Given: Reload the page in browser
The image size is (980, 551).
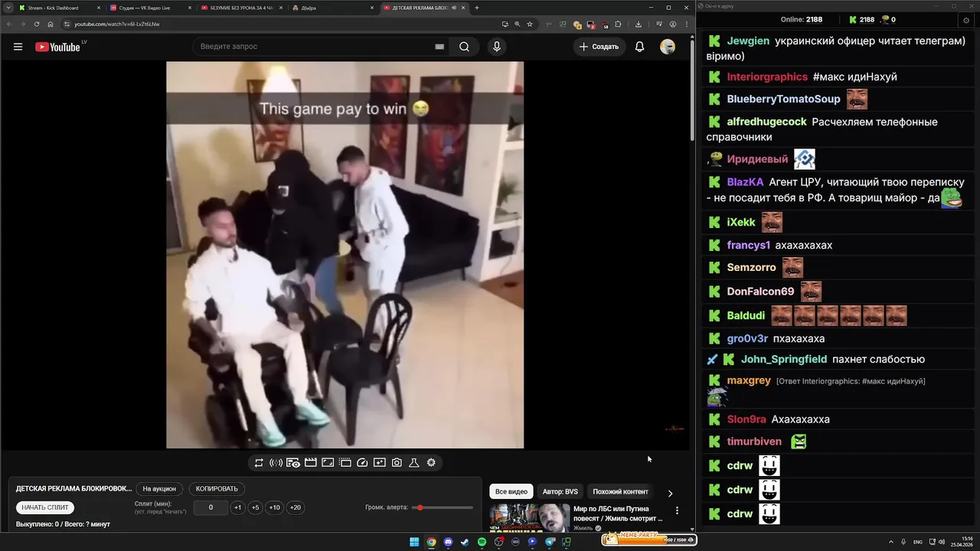Looking at the screenshot, I should pos(36,24).
